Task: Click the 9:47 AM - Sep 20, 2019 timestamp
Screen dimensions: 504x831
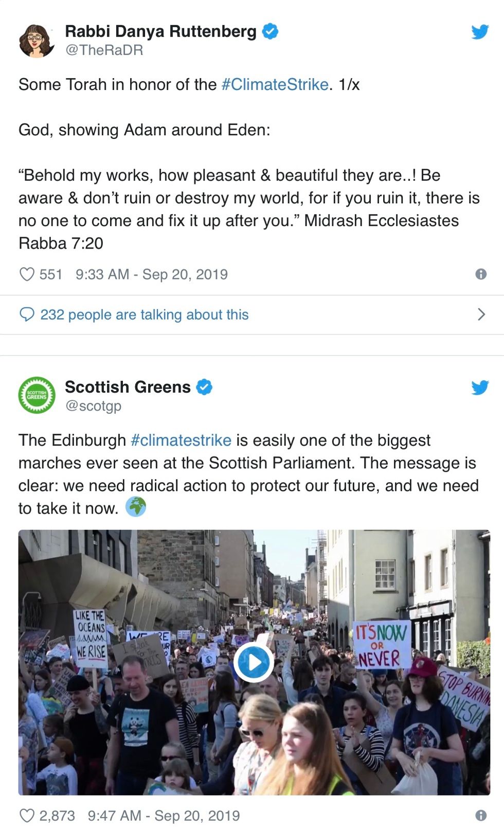Action: 164,816
